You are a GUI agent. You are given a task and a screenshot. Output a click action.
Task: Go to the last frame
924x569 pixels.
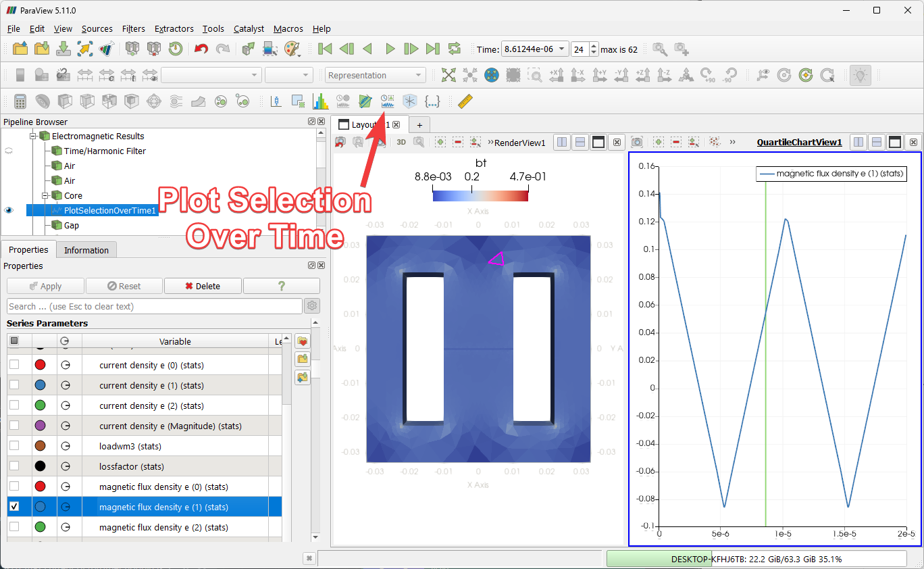tap(433, 49)
